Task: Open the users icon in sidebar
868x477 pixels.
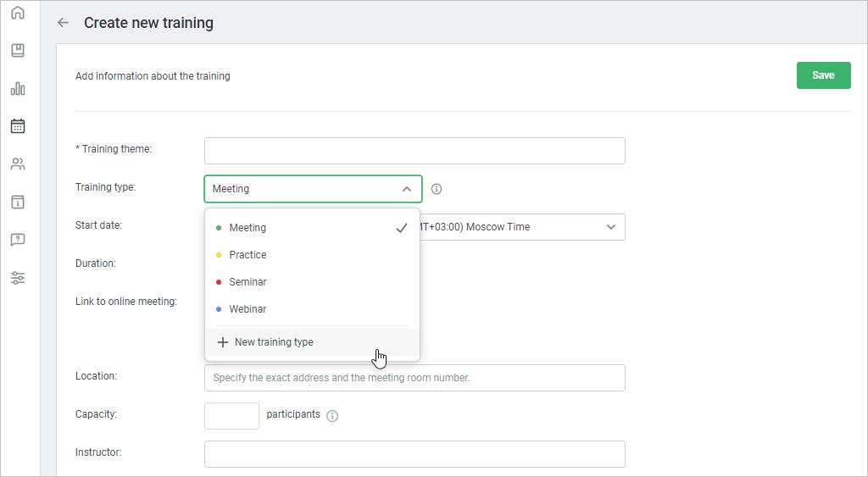Action: pos(18,164)
